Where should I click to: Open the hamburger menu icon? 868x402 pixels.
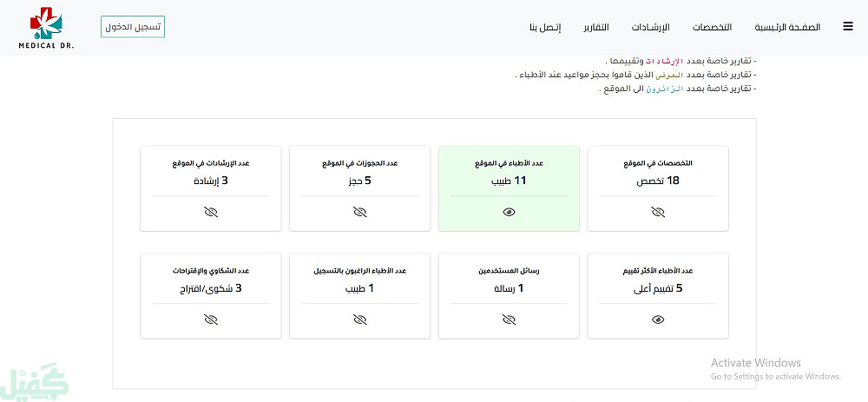[x=847, y=27]
